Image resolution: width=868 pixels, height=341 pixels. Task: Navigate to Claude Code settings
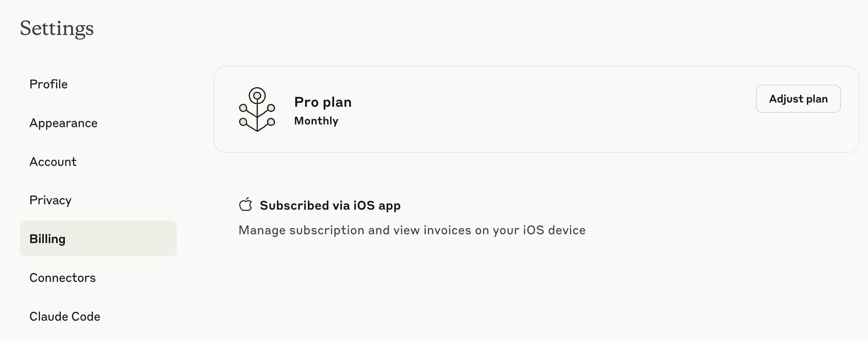click(x=65, y=316)
